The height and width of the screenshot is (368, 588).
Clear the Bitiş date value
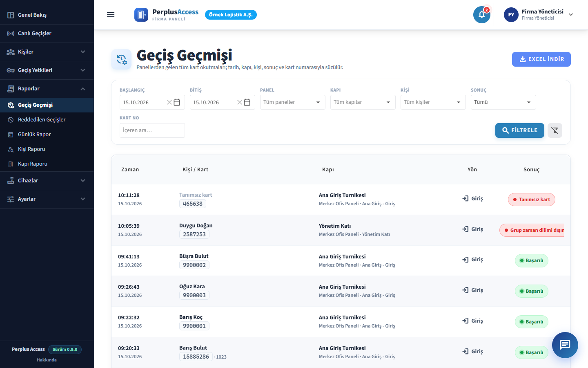coord(239,102)
